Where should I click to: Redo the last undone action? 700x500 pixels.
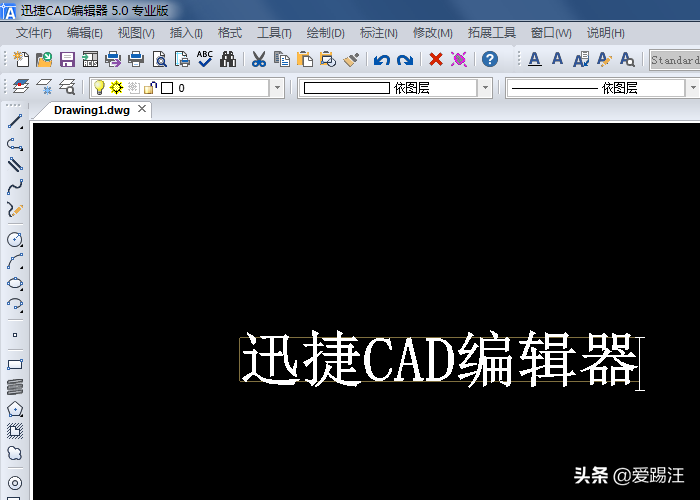click(405, 59)
